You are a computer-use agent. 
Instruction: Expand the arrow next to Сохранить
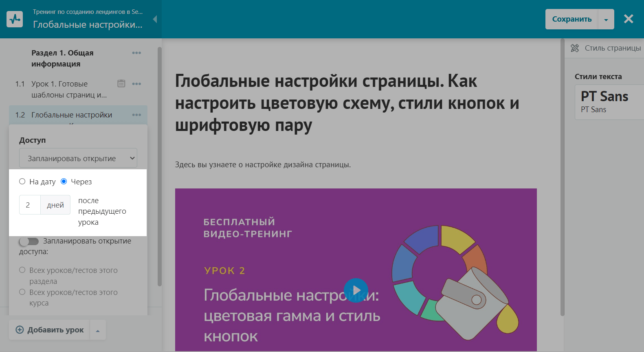coord(606,20)
